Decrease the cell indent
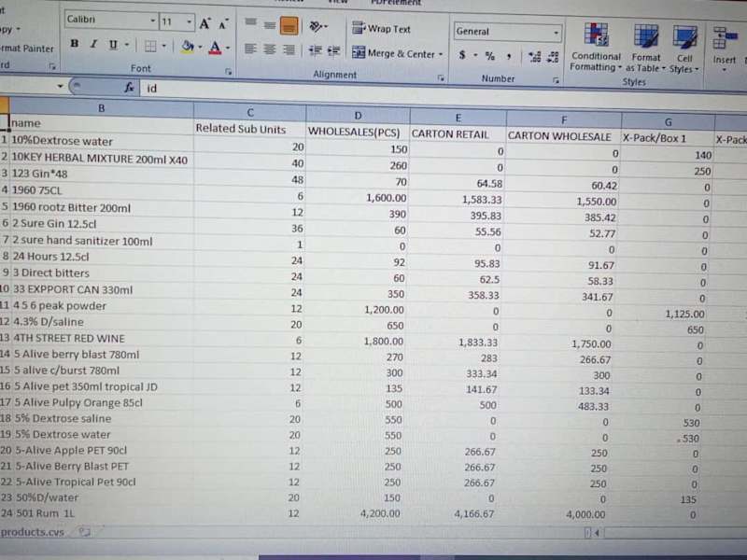This screenshot has height=560, width=747. click(315, 50)
